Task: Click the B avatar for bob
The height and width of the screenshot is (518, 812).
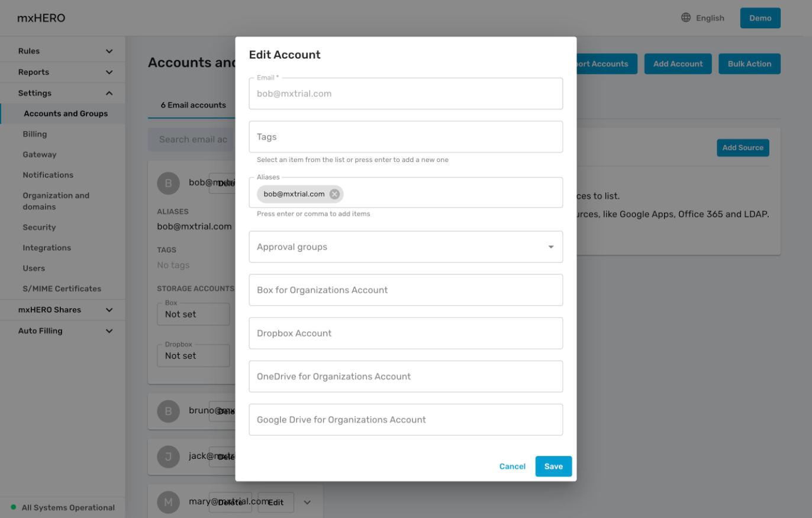Action: 168,183
